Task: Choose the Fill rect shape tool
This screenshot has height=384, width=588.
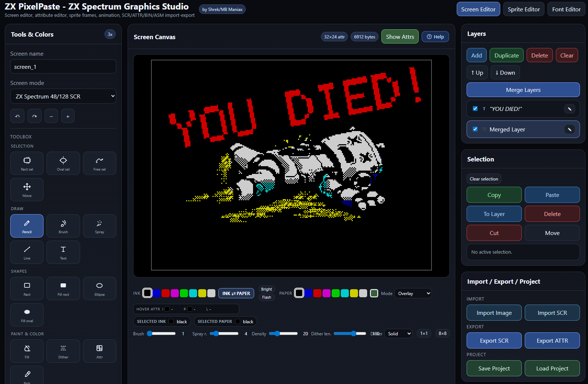Action: (63, 288)
